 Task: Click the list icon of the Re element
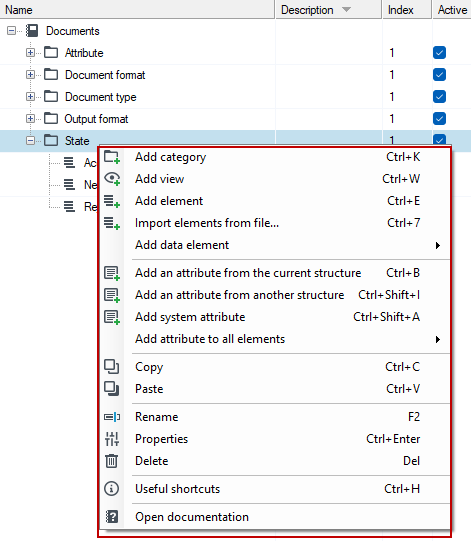69,206
